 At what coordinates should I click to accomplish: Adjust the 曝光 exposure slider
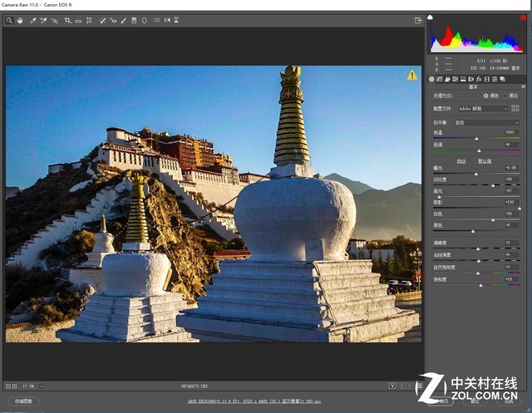point(476,174)
